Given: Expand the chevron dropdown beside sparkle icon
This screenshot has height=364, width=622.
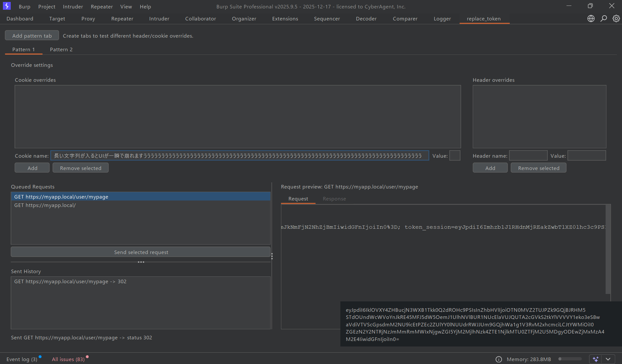Looking at the screenshot, I should pos(608,359).
